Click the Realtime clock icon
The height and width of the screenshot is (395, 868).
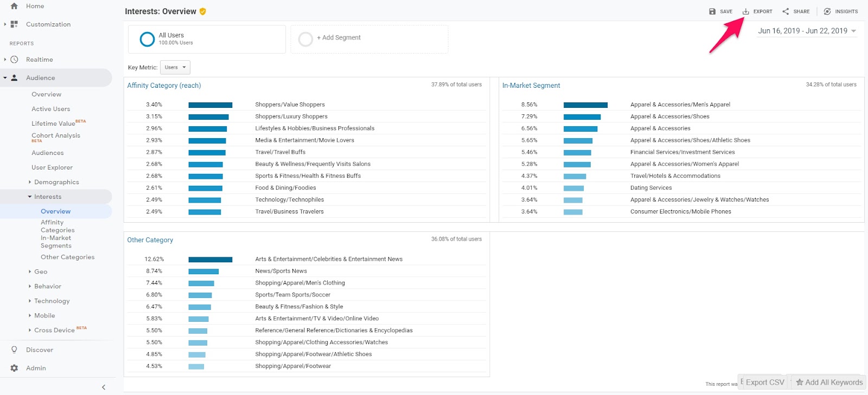[15, 60]
